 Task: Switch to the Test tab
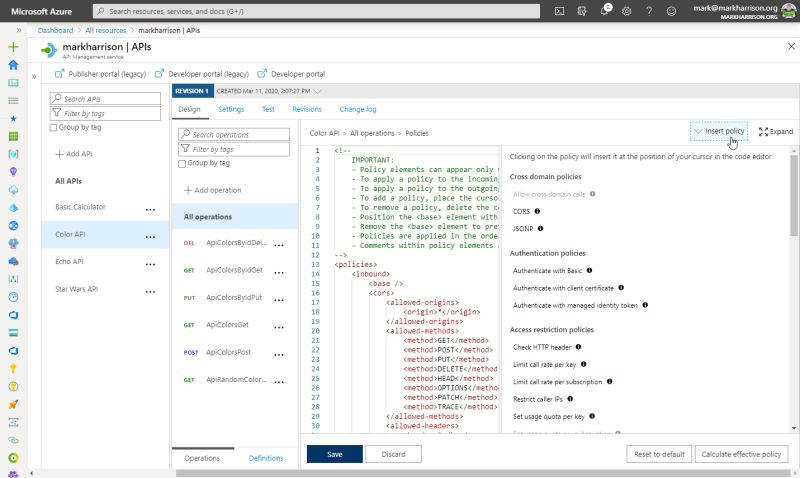click(268, 109)
